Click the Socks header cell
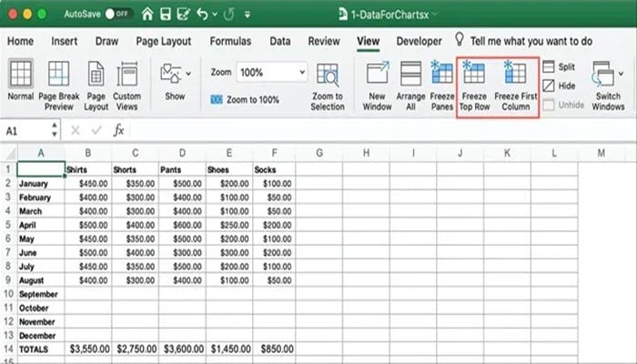637x364 pixels. tap(274, 169)
